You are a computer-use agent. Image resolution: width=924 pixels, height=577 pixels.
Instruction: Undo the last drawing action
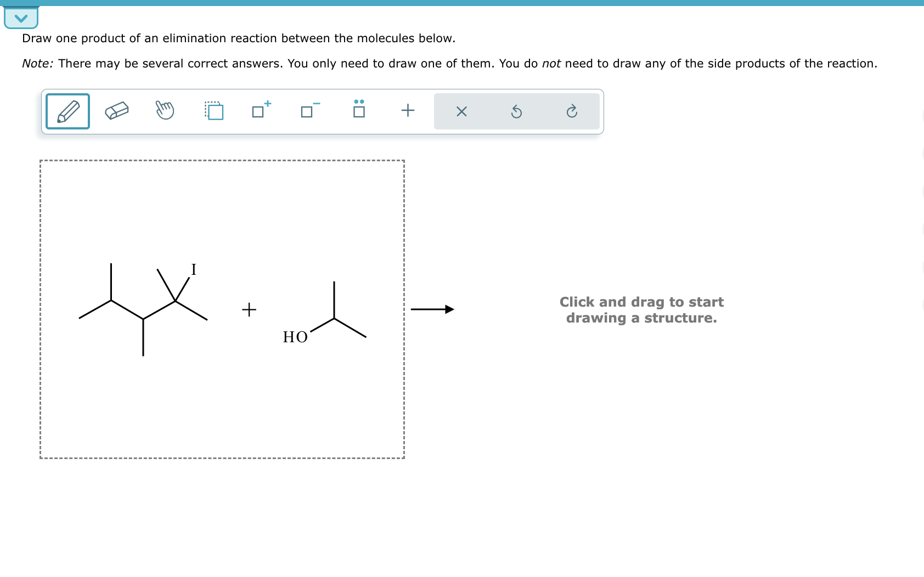516,111
